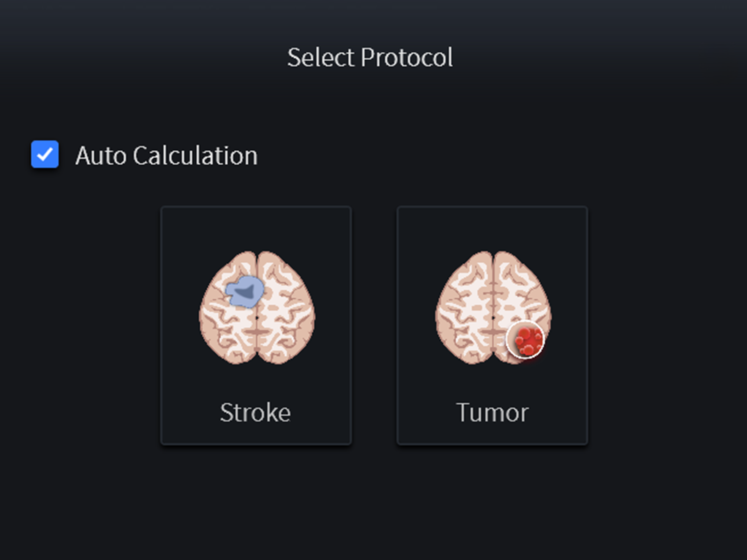This screenshot has height=560, width=747.
Task: Choose the Tumor protocol card
Action: tap(493, 325)
